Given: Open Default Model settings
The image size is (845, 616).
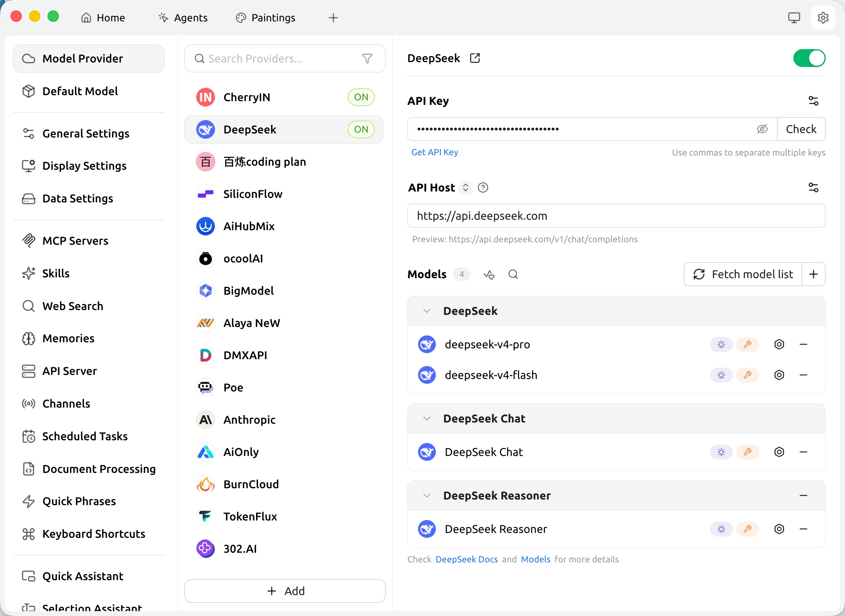Looking at the screenshot, I should (x=89, y=91).
